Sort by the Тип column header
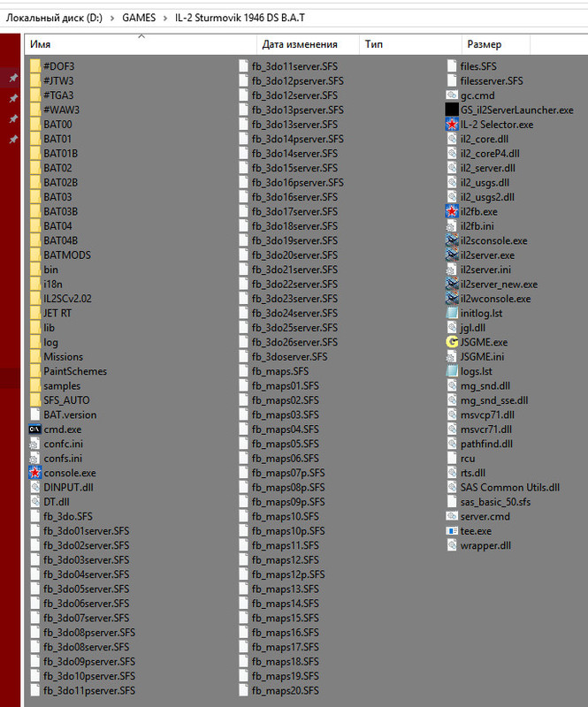Image resolution: width=588 pixels, height=707 pixels. pyautogui.click(x=374, y=44)
